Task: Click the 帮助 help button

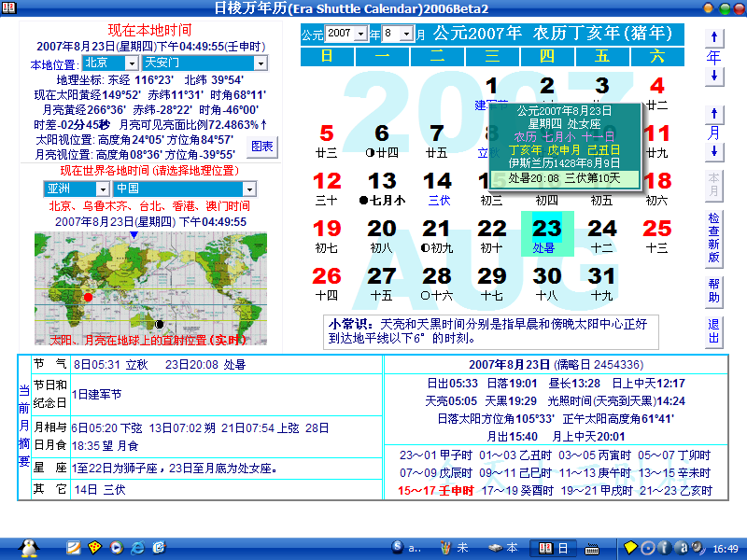Action: pos(714,290)
